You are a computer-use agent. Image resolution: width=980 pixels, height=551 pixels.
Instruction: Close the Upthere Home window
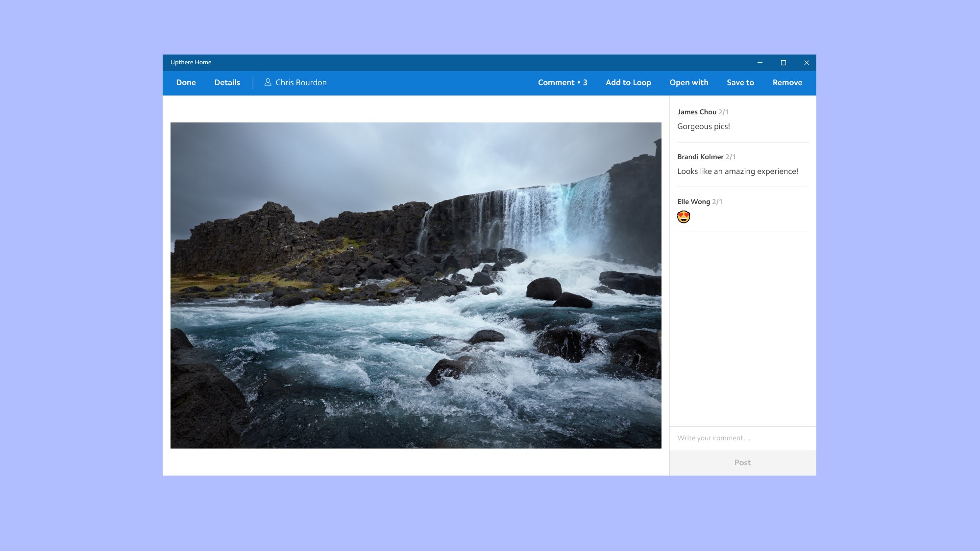tap(806, 63)
